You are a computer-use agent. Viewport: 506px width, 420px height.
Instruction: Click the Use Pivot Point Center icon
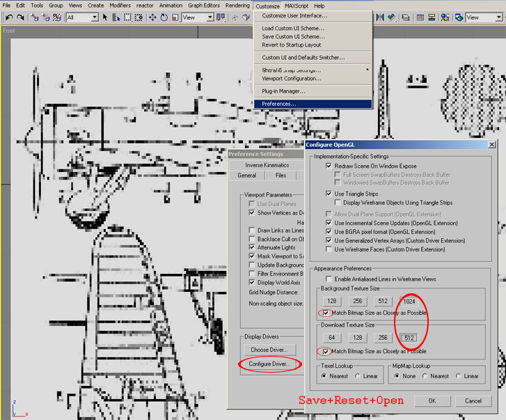click(221, 17)
